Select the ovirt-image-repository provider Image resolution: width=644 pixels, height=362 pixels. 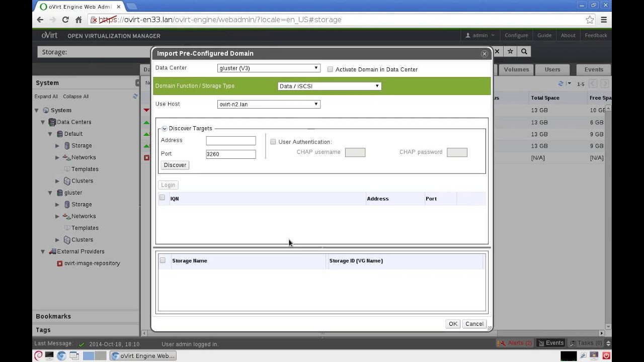[x=92, y=263]
